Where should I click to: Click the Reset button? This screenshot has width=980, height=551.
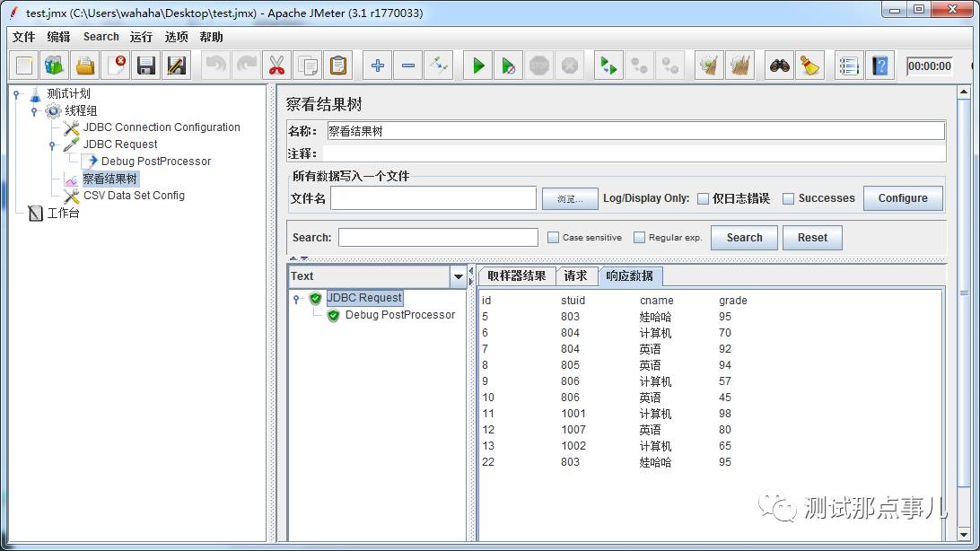[x=812, y=238]
